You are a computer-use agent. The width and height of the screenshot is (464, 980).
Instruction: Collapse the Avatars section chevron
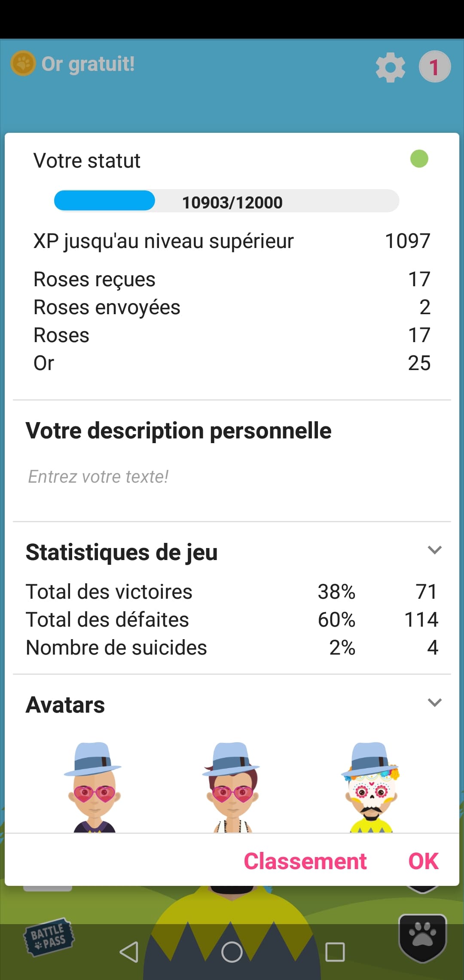(434, 702)
